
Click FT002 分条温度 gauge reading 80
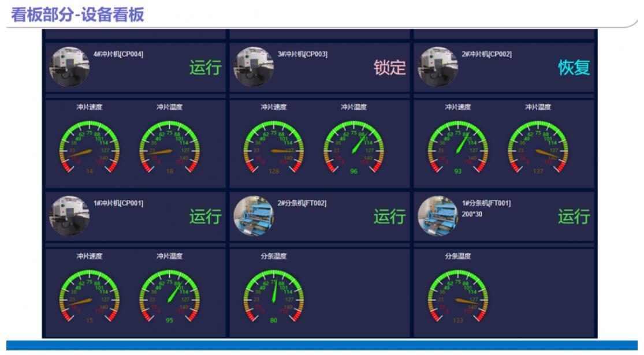click(273, 296)
